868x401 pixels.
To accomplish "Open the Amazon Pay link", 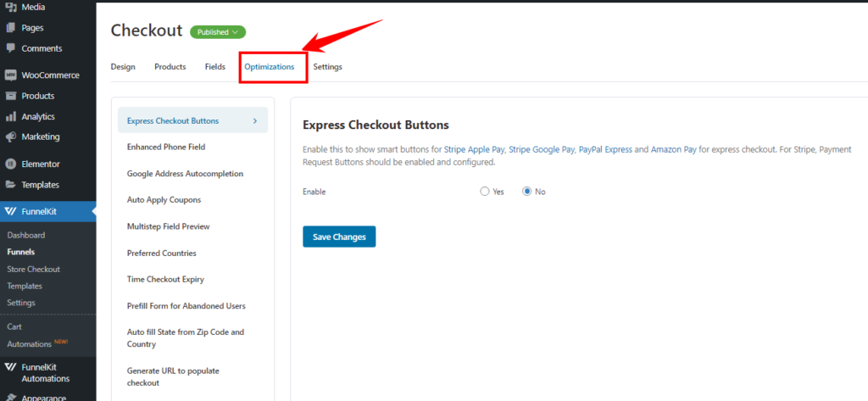I will tap(674, 149).
